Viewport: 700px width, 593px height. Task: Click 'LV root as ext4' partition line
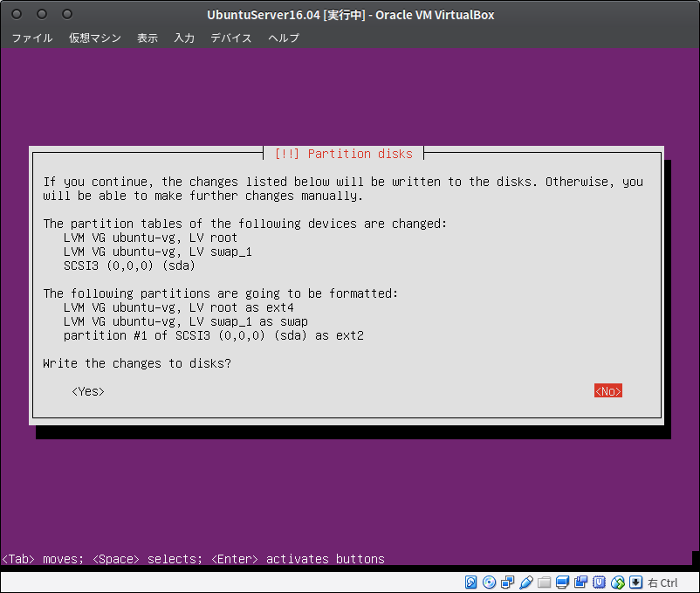[x=179, y=307]
